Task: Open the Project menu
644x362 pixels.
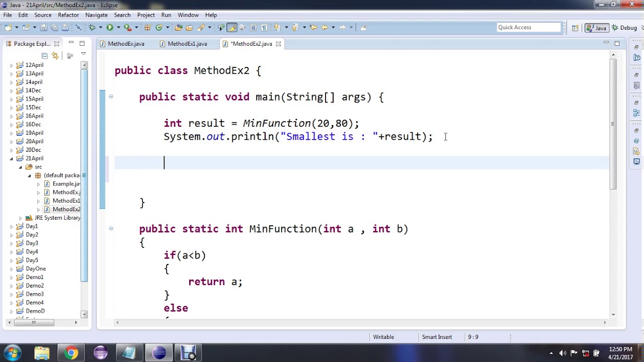Action: [146, 15]
